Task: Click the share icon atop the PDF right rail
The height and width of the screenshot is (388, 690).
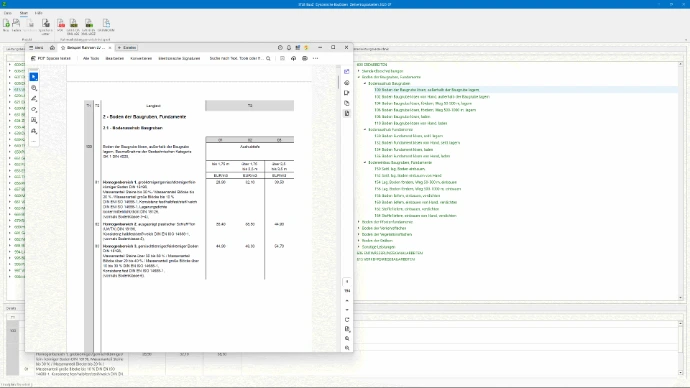Action: pos(347,71)
